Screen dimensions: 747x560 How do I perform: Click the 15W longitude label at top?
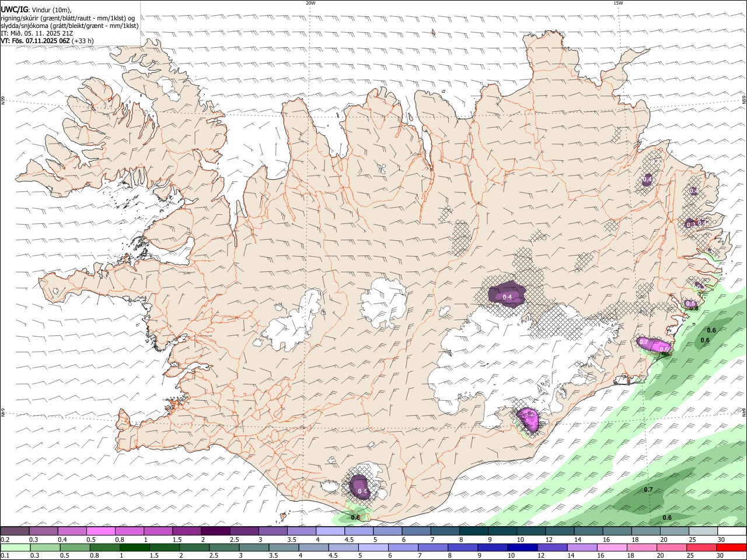618,3
